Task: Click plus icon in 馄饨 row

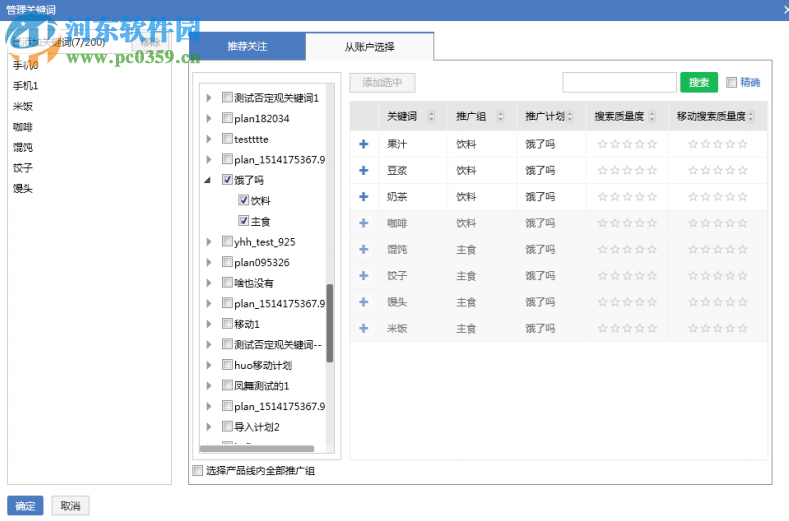Action: point(363,249)
